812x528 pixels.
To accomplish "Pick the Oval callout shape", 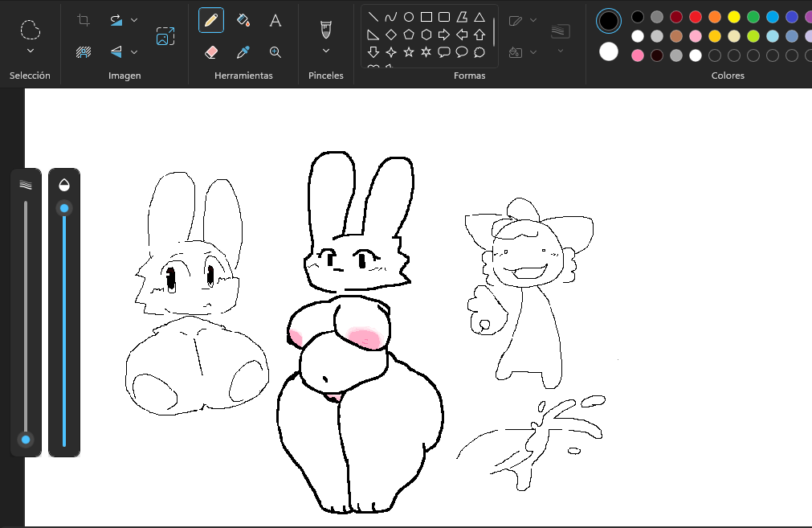I will tap(461, 51).
